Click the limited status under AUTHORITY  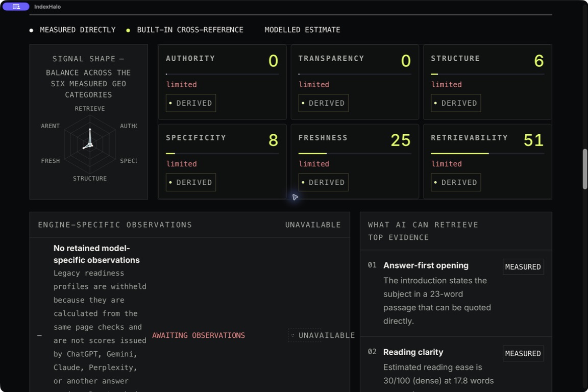(x=182, y=84)
